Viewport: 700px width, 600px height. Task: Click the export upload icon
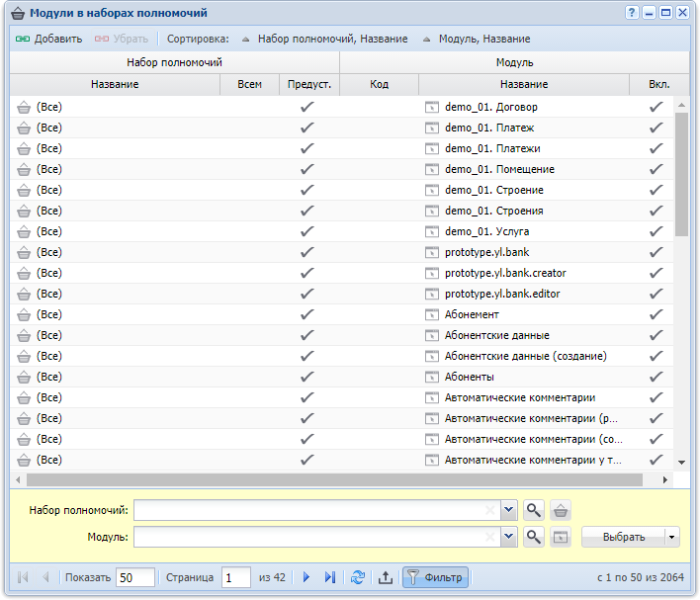tap(386, 577)
